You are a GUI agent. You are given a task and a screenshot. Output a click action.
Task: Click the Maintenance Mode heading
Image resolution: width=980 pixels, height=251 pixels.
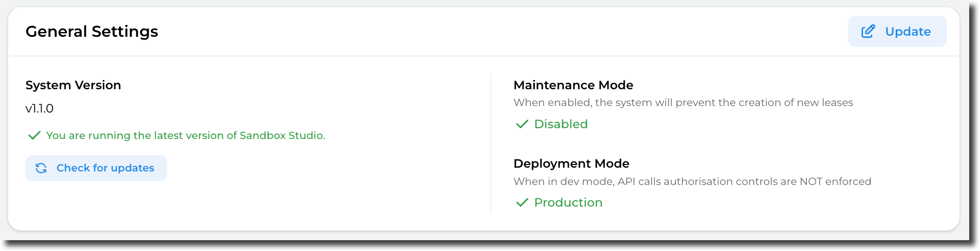[573, 85]
